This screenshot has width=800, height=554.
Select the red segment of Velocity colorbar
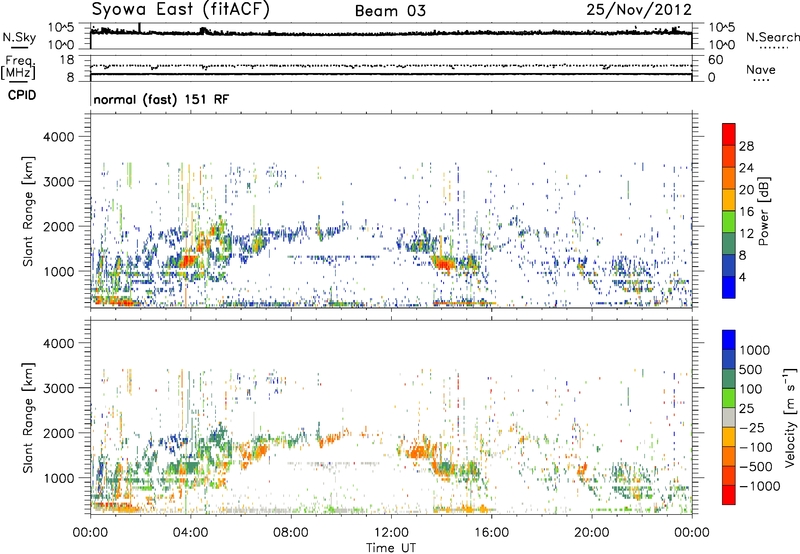pyautogui.click(x=729, y=495)
